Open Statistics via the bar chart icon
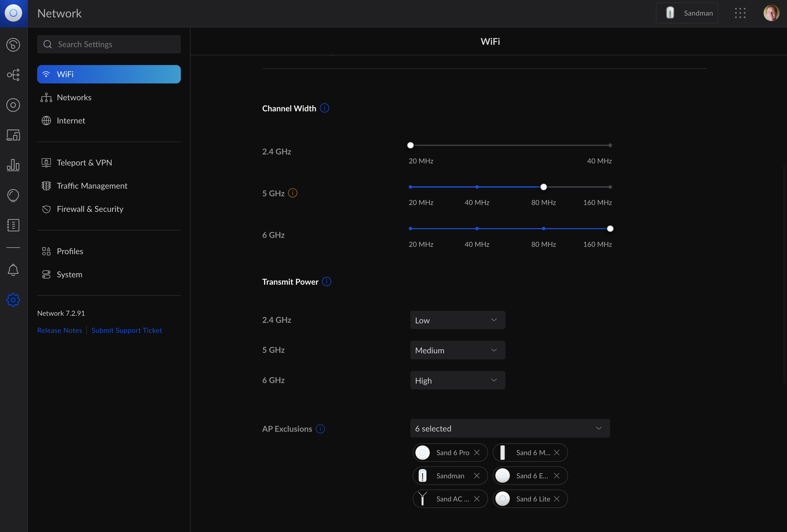This screenshot has height=532, width=787. tap(14, 165)
